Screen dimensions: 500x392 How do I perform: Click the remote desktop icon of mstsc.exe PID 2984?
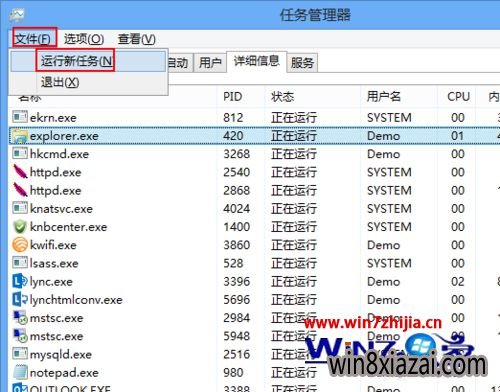point(20,317)
